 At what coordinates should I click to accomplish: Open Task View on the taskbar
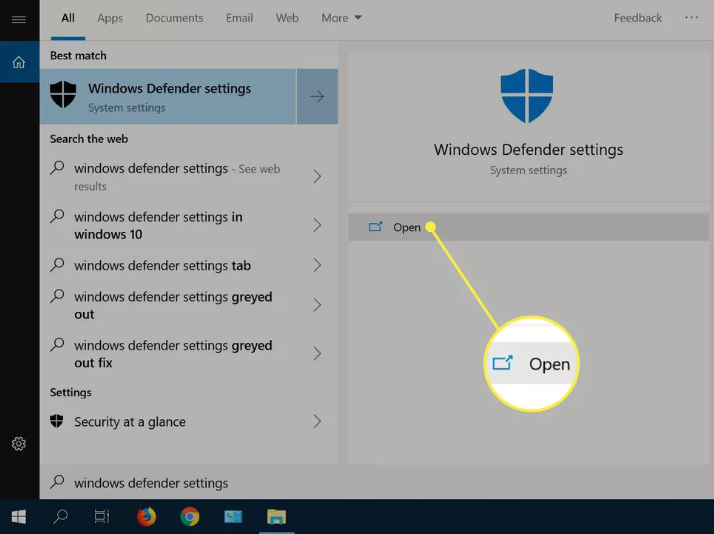click(102, 517)
